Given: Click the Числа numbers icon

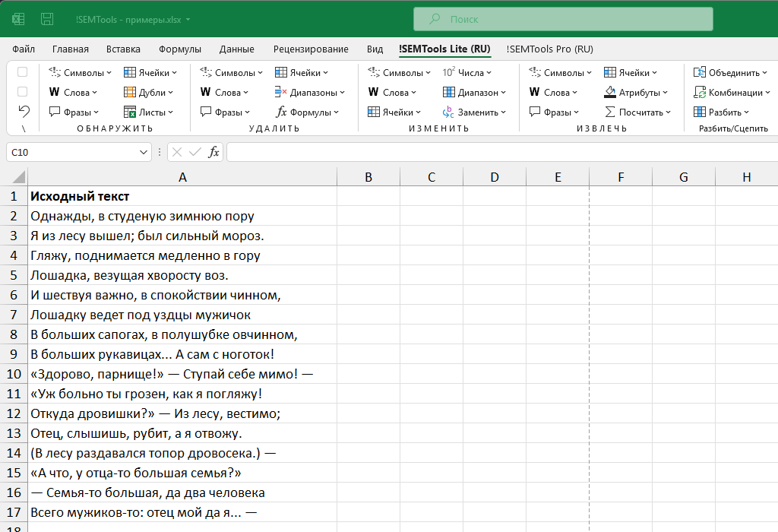Looking at the screenshot, I should [448, 72].
